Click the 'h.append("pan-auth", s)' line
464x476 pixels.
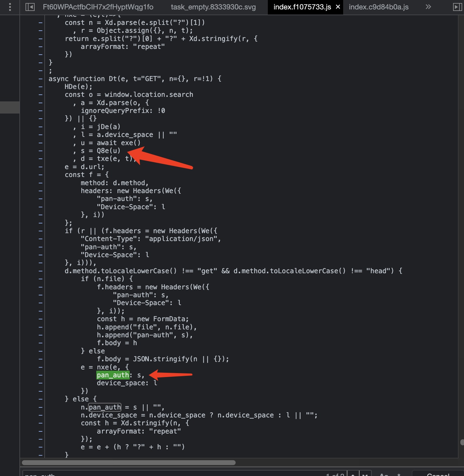(145, 335)
